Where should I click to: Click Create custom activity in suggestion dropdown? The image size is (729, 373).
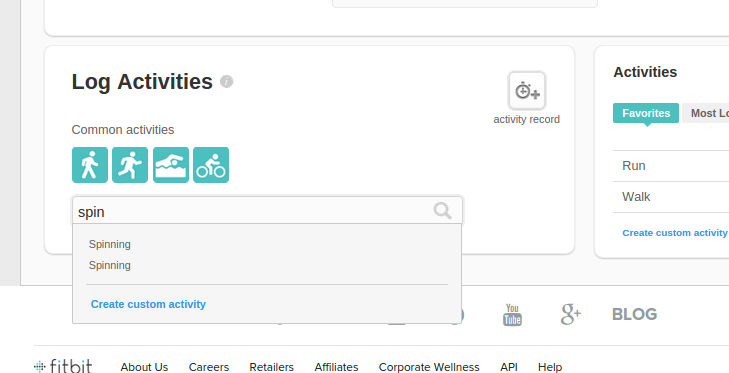click(148, 304)
